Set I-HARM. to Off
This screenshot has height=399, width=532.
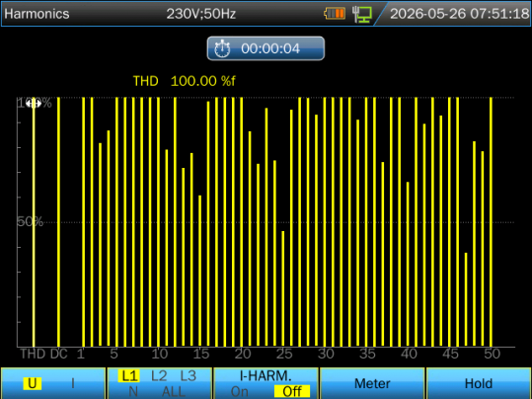pyautogui.click(x=292, y=391)
